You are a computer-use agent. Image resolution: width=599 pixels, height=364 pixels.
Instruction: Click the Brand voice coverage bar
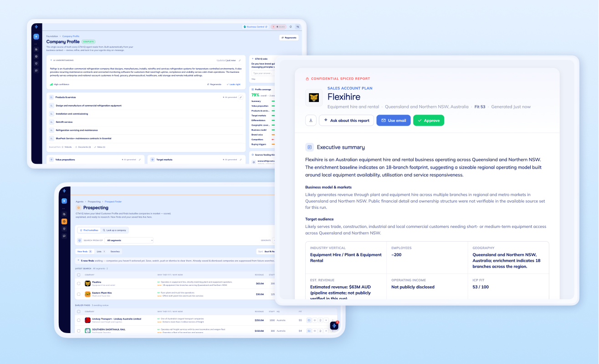click(273, 135)
